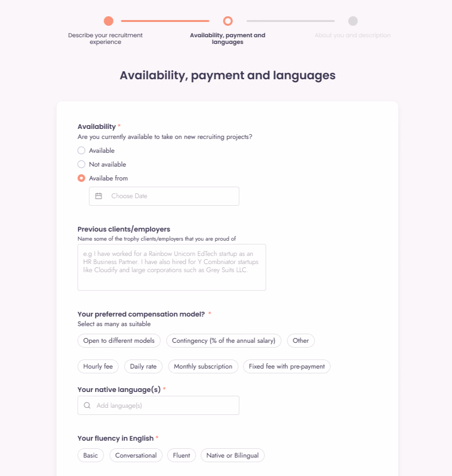
Task: Click the 'Availability, payment and languages' step label
Action: [x=228, y=39]
